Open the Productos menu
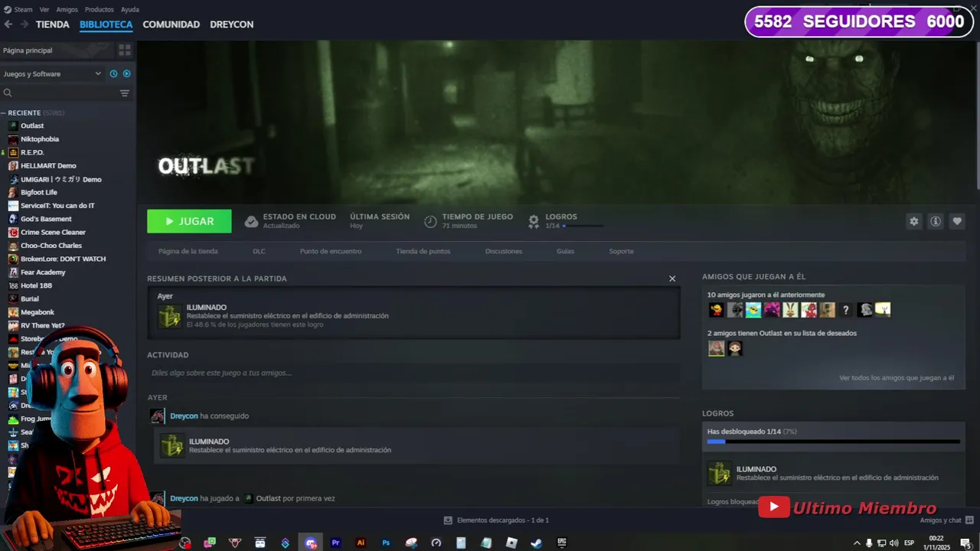Image resolution: width=980 pixels, height=551 pixels. coord(100,9)
